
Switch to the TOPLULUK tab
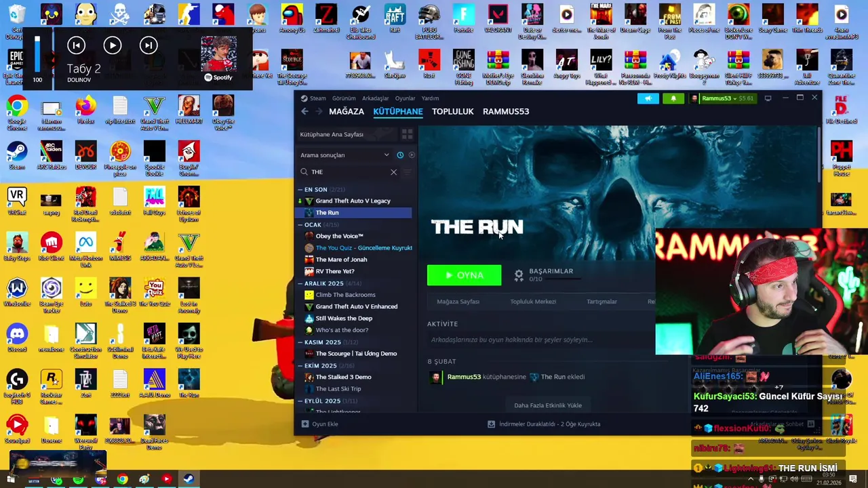(452, 111)
